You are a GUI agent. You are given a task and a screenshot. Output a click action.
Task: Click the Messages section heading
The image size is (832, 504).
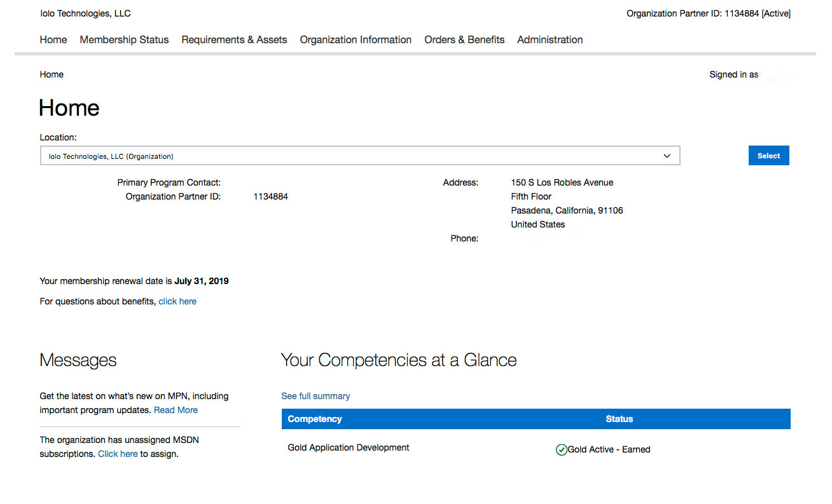click(x=78, y=360)
